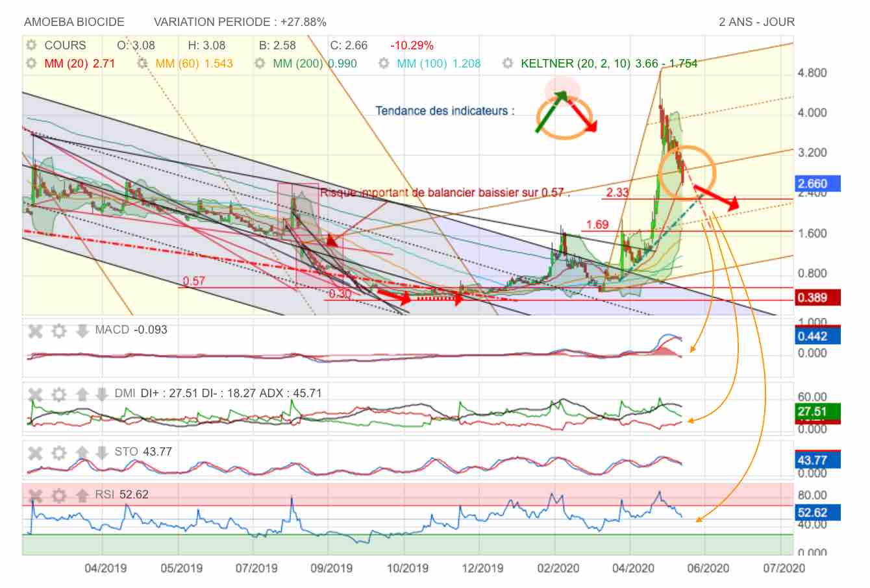The height and width of the screenshot is (588, 870).
Task: Click the STO 43.77 panel label
Action: point(143,451)
